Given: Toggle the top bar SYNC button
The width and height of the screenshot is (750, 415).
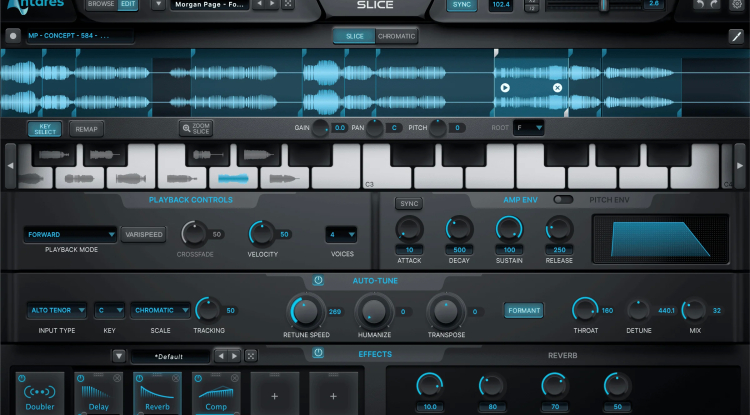Looking at the screenshot, I should click(462, 5).
